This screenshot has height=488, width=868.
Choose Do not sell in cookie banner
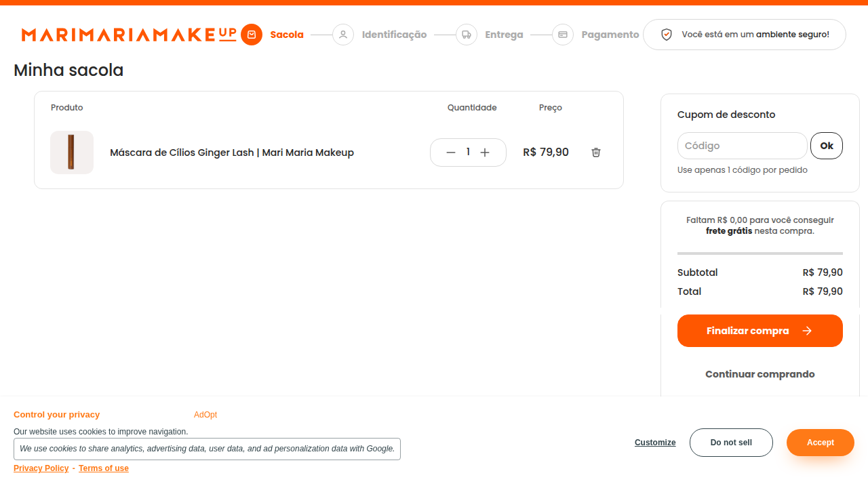731,443
